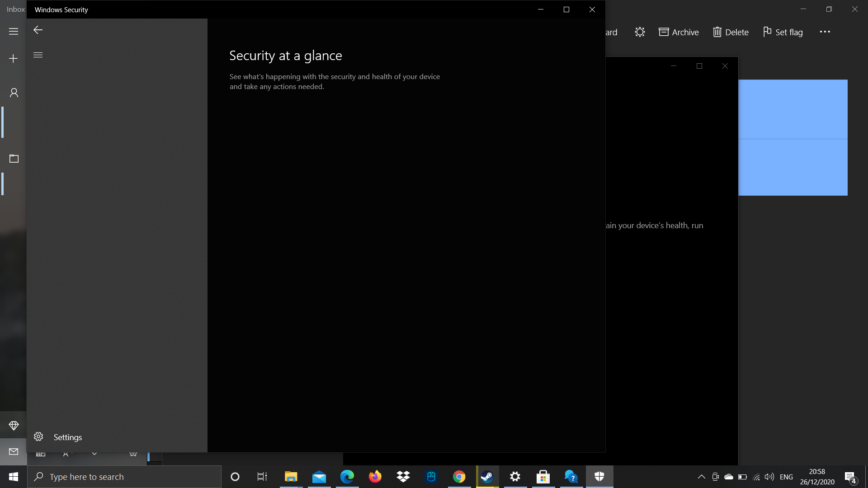Go back in Windows Security
This screenshot has width=868, height=488.
coord(38,30)
